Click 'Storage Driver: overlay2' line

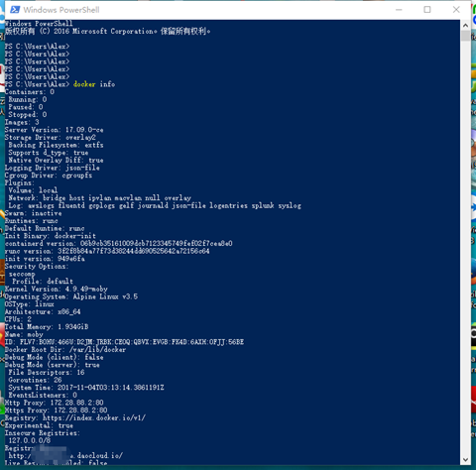tap(51, 137)
